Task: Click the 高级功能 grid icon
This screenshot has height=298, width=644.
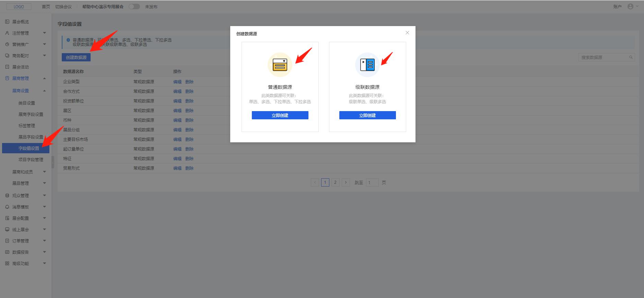Action: click(7, 263)
